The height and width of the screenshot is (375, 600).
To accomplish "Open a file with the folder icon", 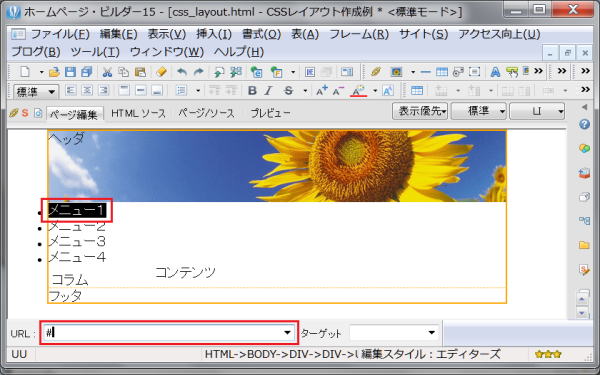I will click(54, 72).
